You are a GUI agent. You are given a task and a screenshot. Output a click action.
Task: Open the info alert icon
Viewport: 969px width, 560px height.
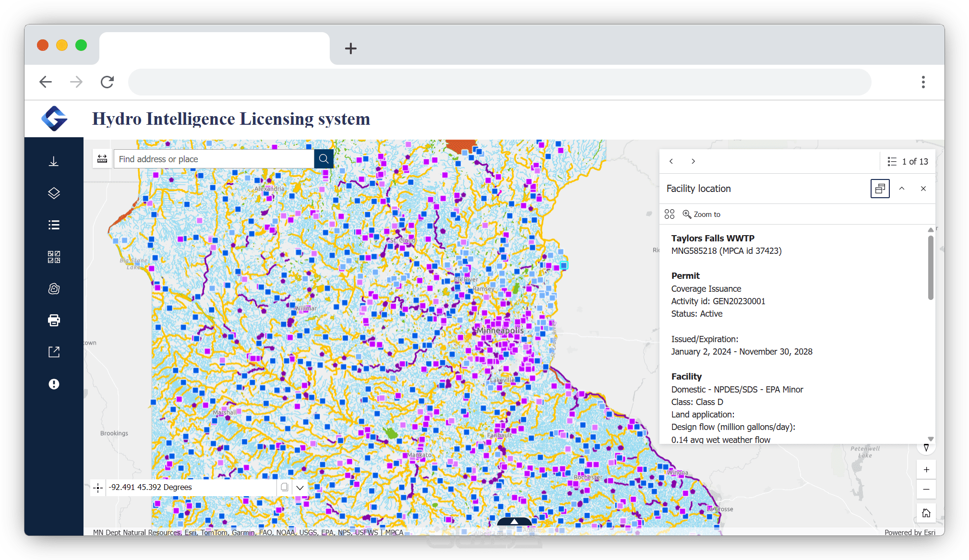tap(54, 384)
